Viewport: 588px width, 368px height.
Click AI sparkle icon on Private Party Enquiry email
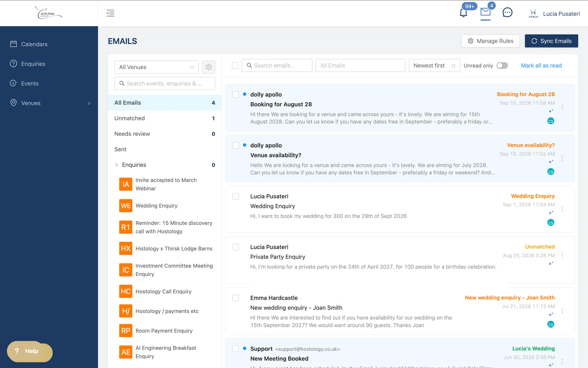[x=551, y=263]
